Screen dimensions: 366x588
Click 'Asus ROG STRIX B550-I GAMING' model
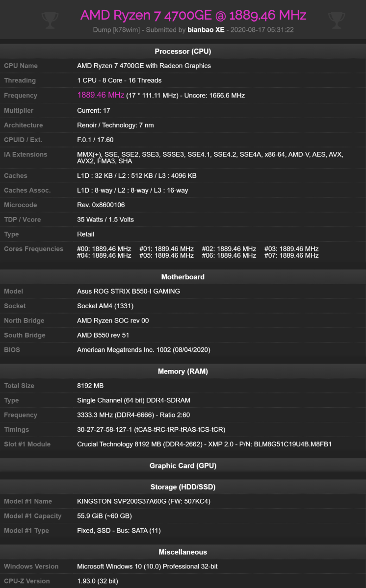pyautogui.click(x=129, y=292)
